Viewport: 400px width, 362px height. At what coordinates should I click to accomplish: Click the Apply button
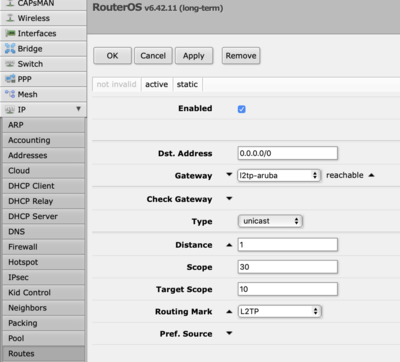[x=194, y=56]
